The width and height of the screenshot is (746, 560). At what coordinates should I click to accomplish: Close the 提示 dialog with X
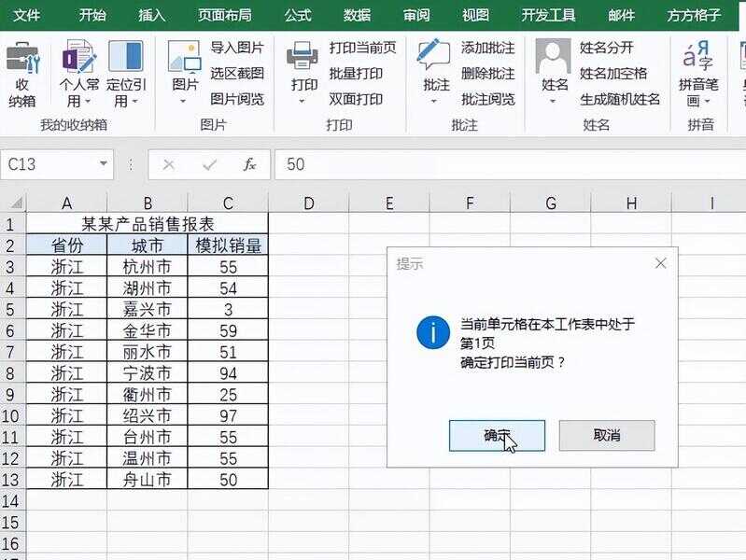pos(660,263)
